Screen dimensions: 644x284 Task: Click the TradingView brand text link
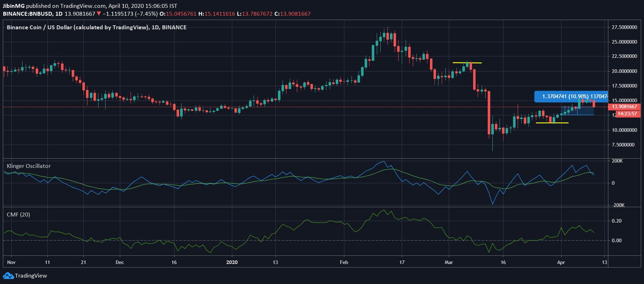[31, 276]
